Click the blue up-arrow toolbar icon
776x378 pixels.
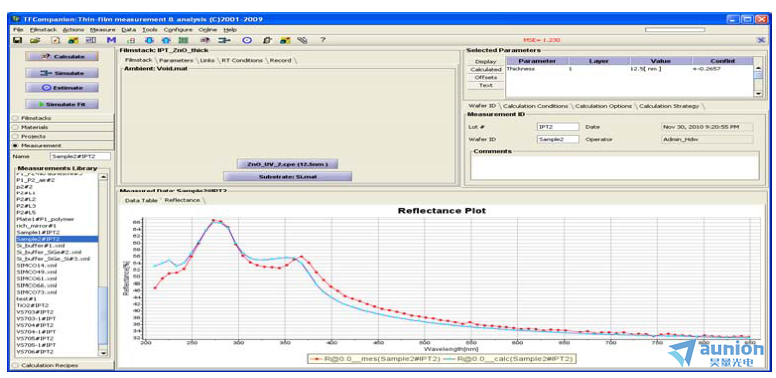tap(167, 40)
